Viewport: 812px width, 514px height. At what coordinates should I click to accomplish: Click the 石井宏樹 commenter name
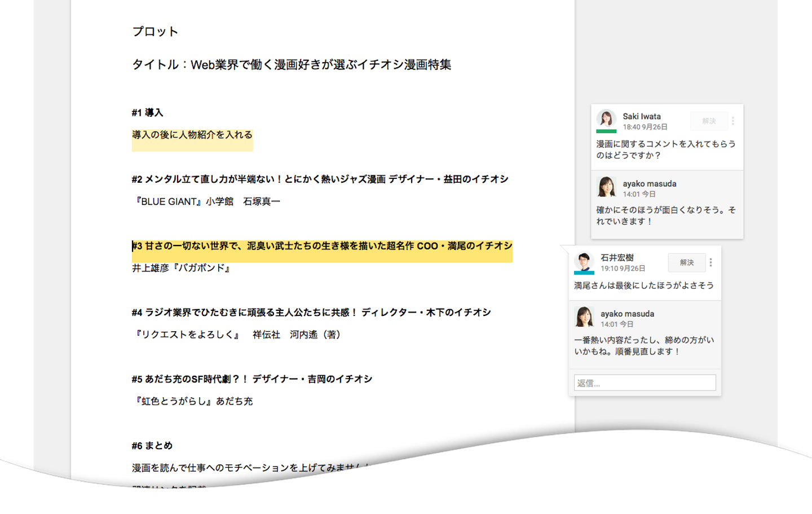(x=617, y=257)
